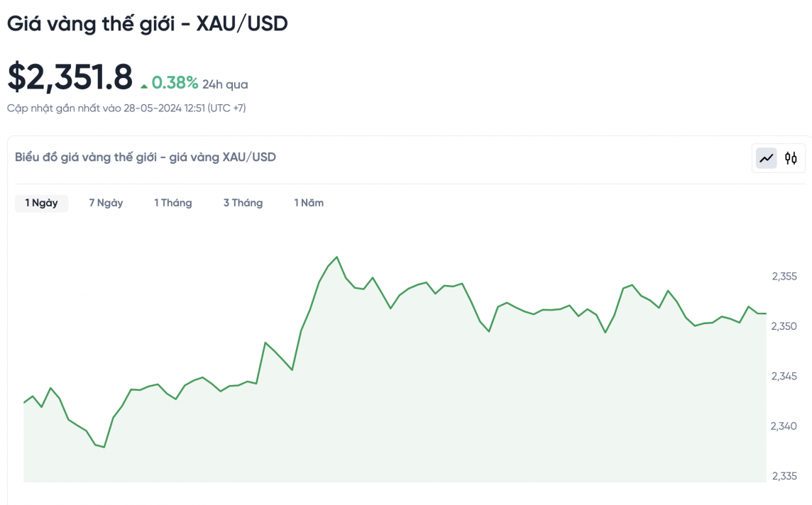Click the 24h qua label
The height and width of the screenshot is (505, 812).
pyautogui.click(x=225, y=84)
